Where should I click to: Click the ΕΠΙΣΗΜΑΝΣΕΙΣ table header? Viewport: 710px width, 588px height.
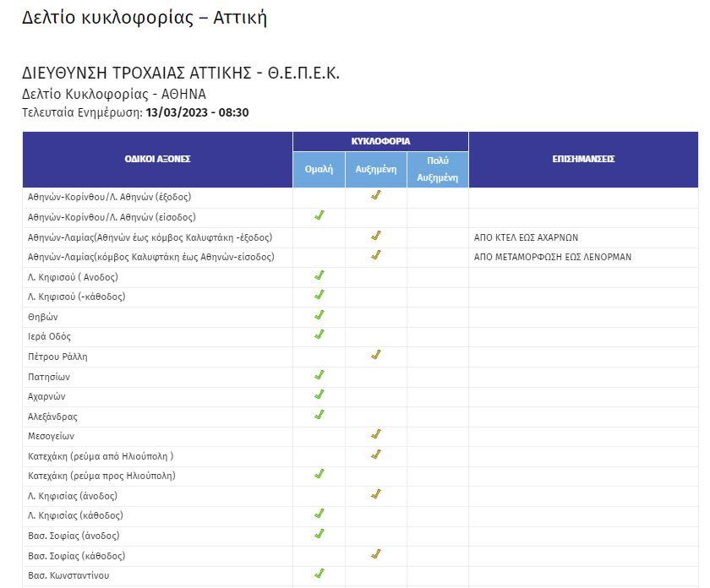583,159
